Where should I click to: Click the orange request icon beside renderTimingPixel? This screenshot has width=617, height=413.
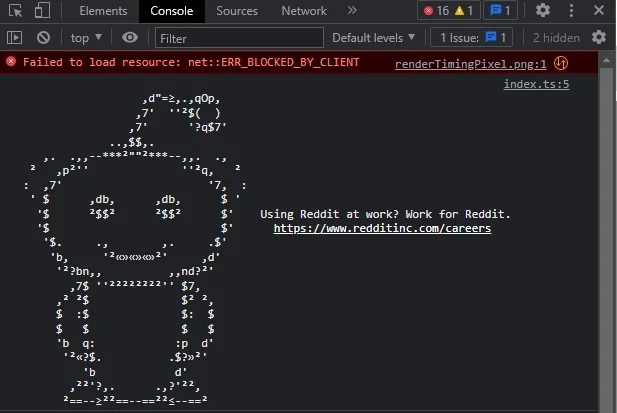(x=561, y=63)
